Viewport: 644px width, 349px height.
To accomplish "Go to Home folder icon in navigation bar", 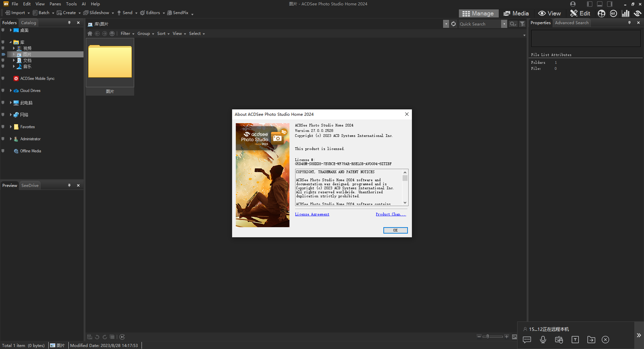I will pos(90,34).
